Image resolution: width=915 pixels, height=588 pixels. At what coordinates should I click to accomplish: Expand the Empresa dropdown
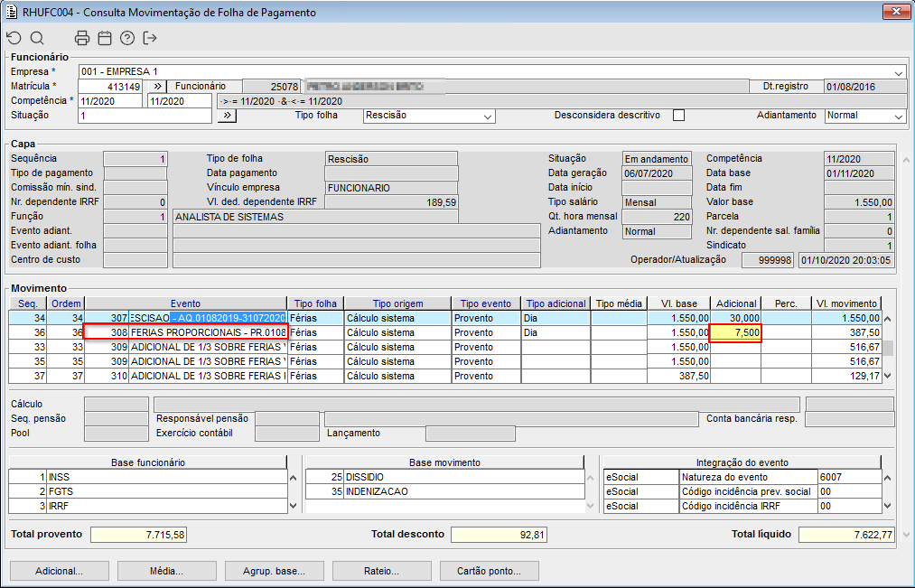[x=898, y=72]
